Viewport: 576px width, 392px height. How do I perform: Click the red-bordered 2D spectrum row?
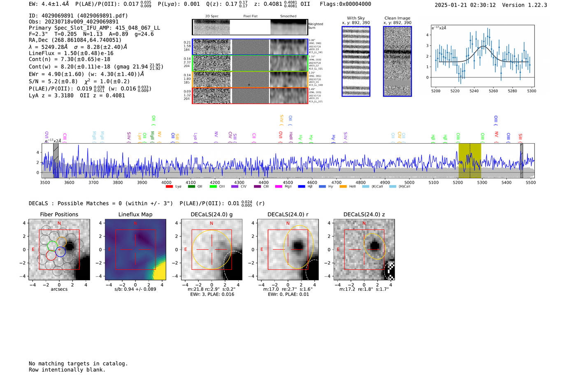tap(250, 95)
